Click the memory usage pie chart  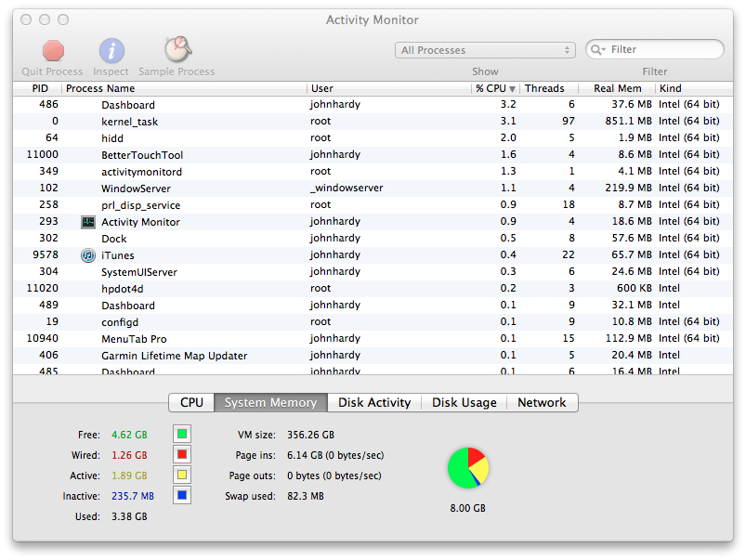coord(468,468)
